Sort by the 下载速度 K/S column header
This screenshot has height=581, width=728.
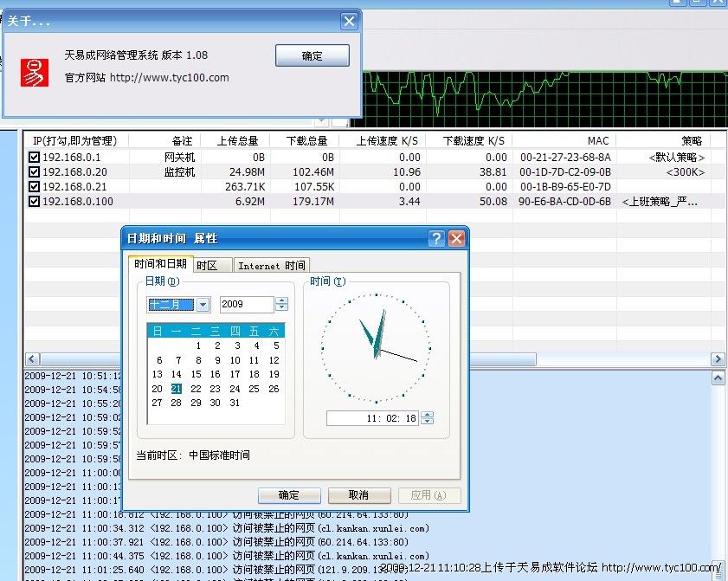click(469, 141)
